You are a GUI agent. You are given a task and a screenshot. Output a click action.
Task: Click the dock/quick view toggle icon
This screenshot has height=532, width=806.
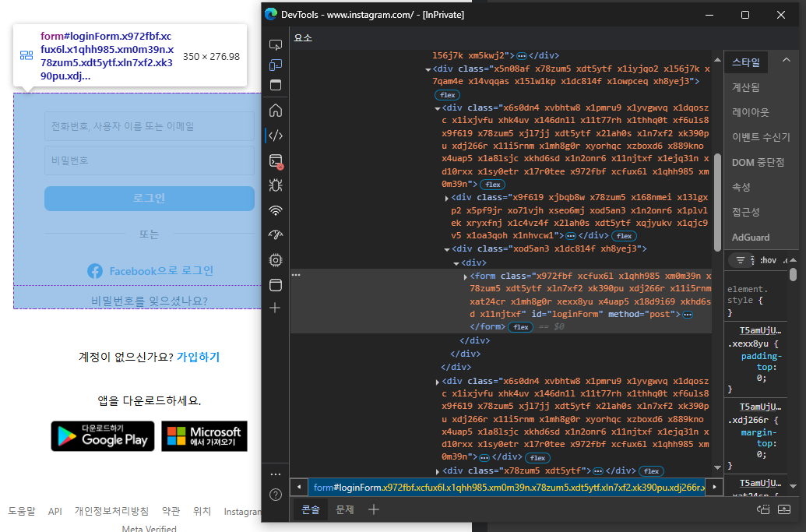276,85
